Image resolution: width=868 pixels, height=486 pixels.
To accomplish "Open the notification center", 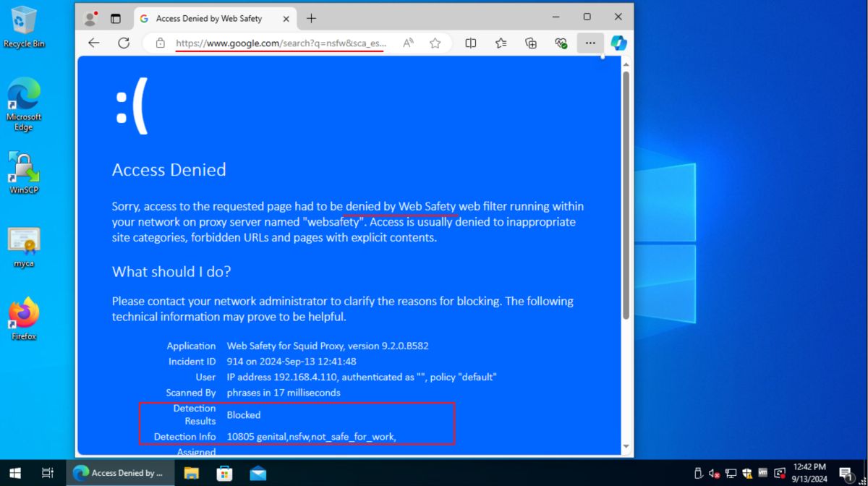I will click(x=846, y=474).
